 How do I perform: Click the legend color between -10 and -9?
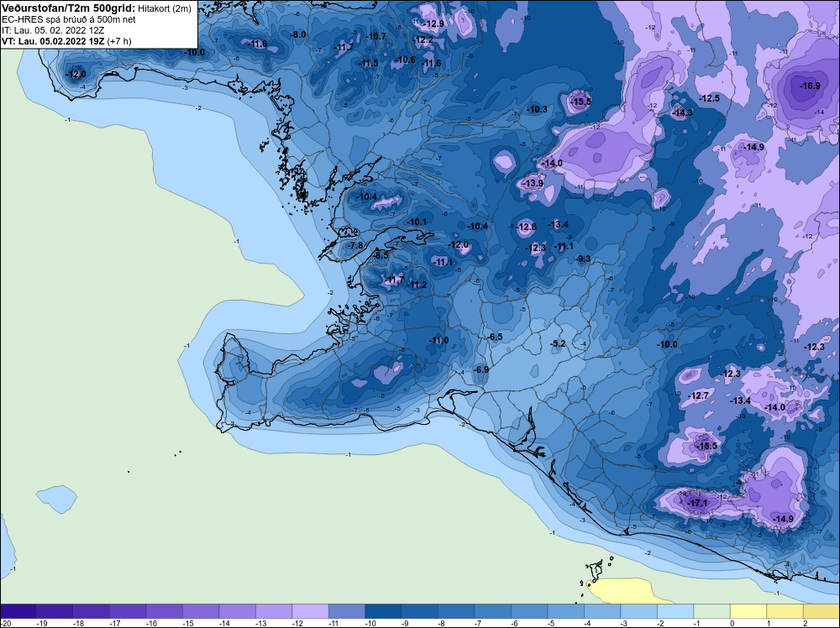pyautogui.click(x=383, y=611)
